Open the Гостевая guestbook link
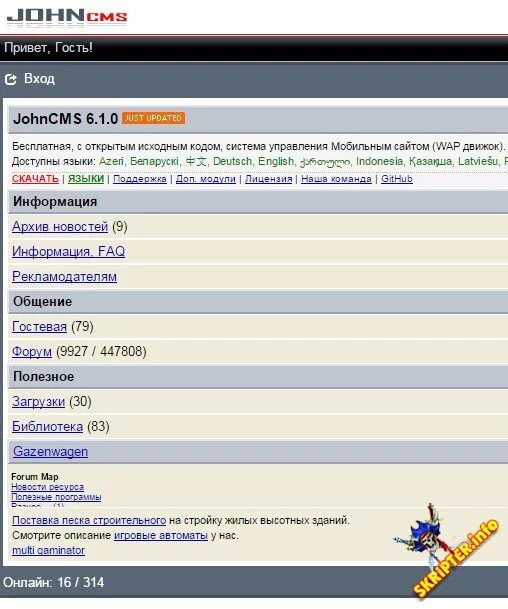This screenshot has height=609, width=508. point(39,327)
